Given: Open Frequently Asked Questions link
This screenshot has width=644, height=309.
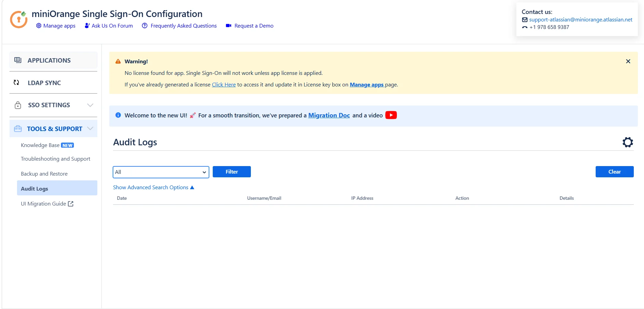Looking at the screenshot, I should point(184,26).
